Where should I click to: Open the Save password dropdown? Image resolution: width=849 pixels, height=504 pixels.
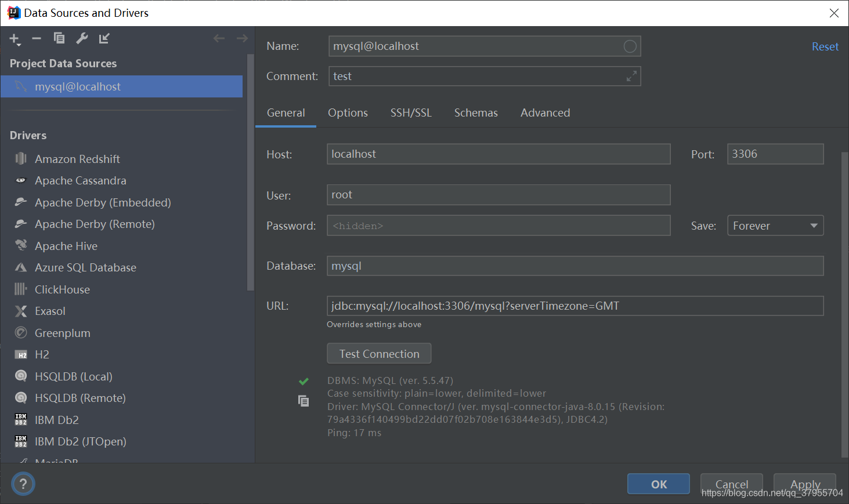point(775,226)
